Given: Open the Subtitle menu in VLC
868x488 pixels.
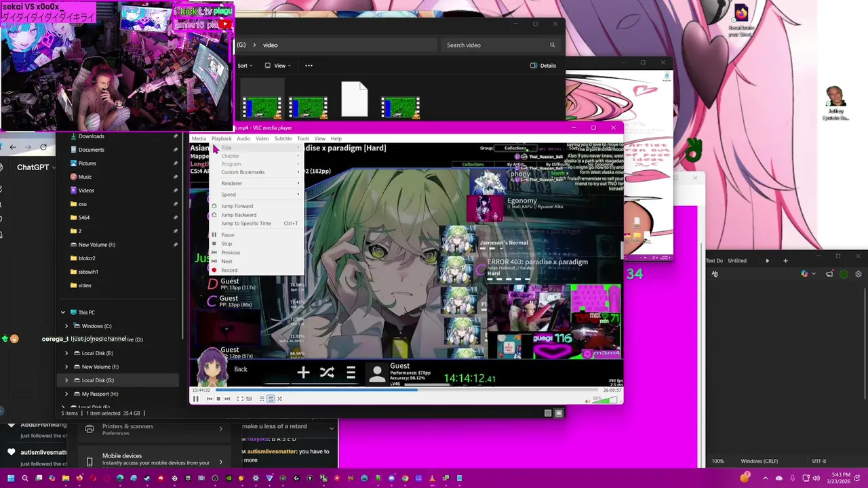Looking at the screenshot, I should pos(283,138).
